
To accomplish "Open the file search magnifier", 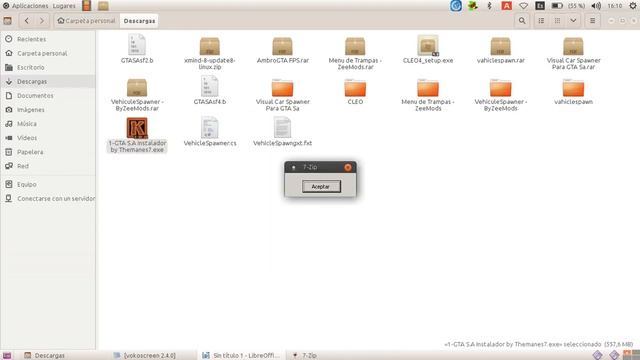I will pyautogui.click(x=522, y=21).
